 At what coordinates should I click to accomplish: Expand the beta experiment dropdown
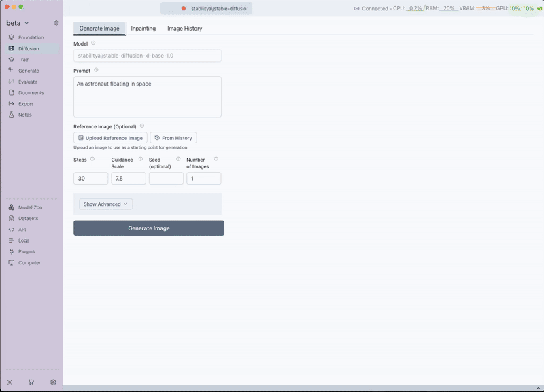pos(18,23)
